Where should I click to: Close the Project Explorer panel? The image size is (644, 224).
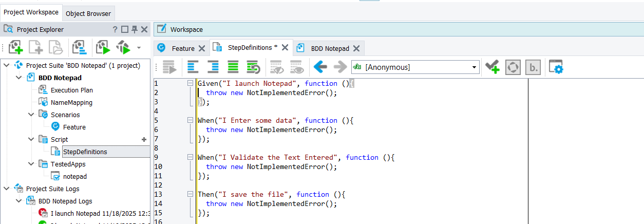coord(144,29)
